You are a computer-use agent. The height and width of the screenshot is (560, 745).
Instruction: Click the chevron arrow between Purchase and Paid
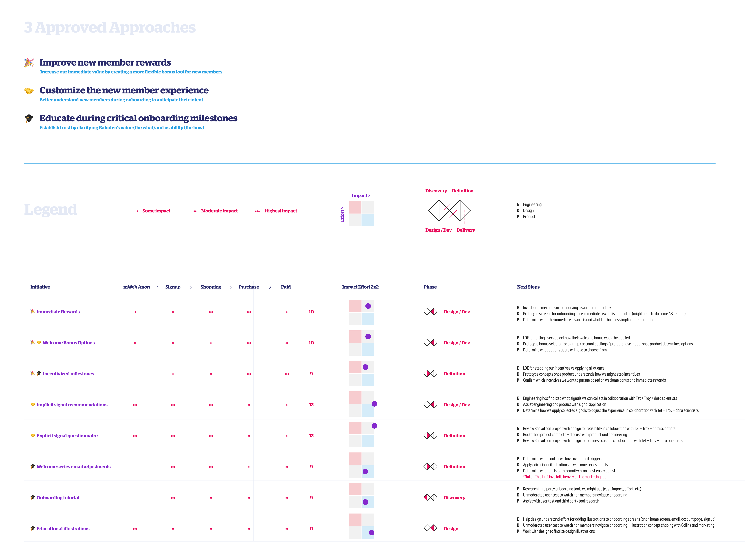[270, 287]
